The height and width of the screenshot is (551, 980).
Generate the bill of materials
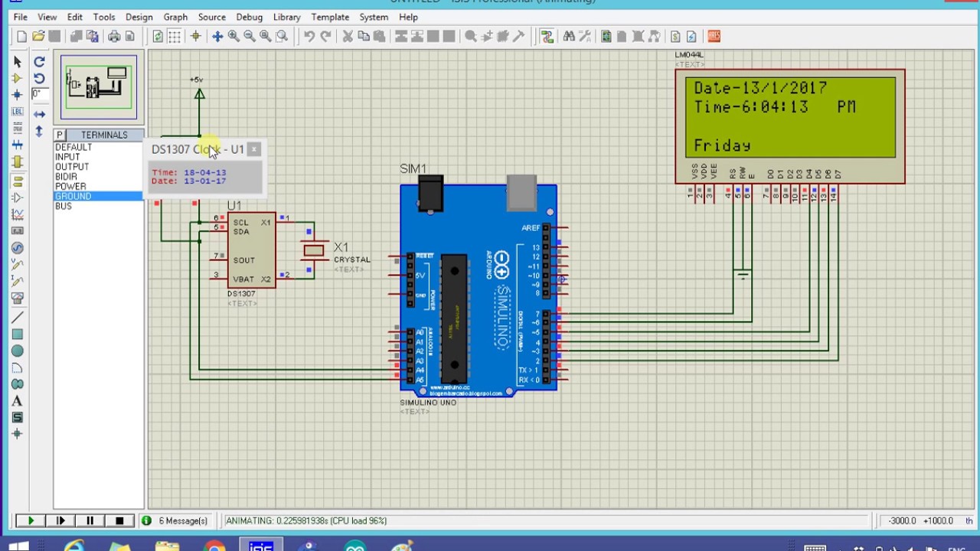[675, 36]
